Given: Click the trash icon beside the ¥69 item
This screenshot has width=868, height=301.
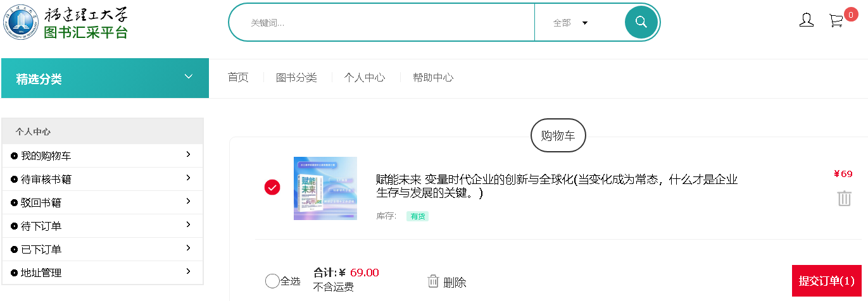Looking at the screenshot, I should [x=844, y=199].
